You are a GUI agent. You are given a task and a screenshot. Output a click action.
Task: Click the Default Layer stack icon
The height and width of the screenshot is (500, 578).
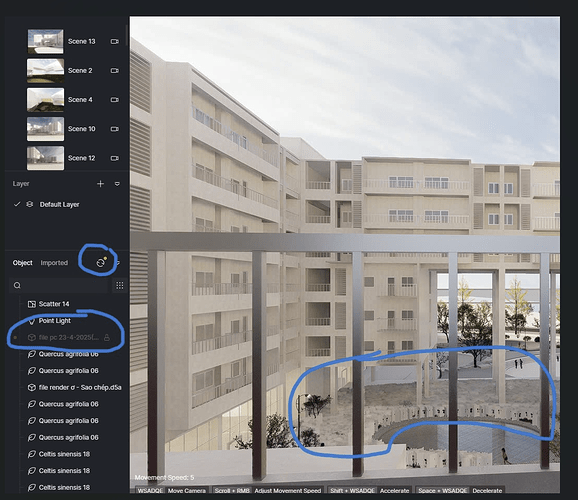click(30, 204)
